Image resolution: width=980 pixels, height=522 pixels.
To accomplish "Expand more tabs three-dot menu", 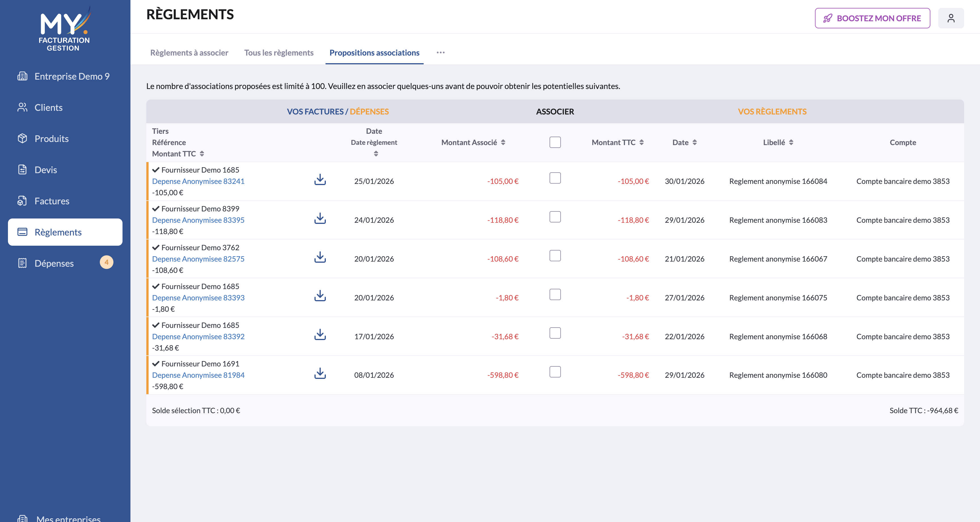I will [441, 52].
